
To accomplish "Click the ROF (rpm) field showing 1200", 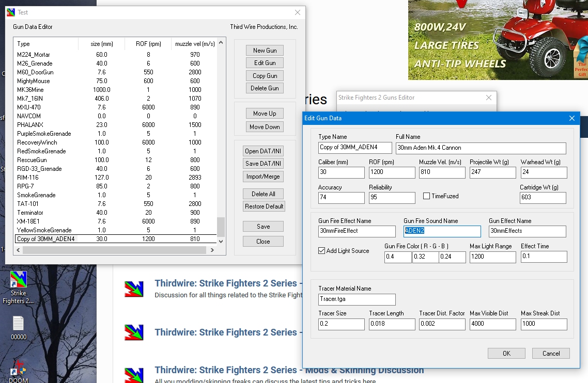I will tap(392, 172).
